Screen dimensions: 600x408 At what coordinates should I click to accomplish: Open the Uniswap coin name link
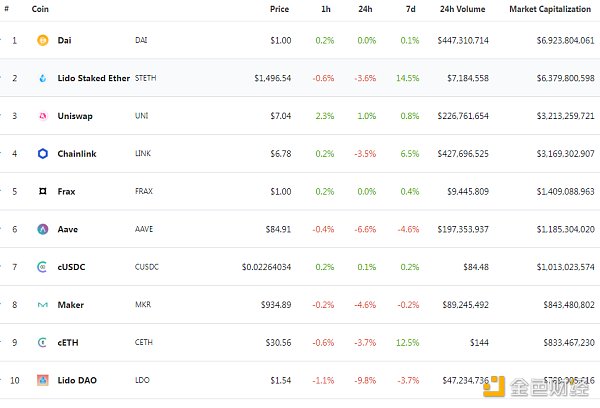[x=77, y=116]
